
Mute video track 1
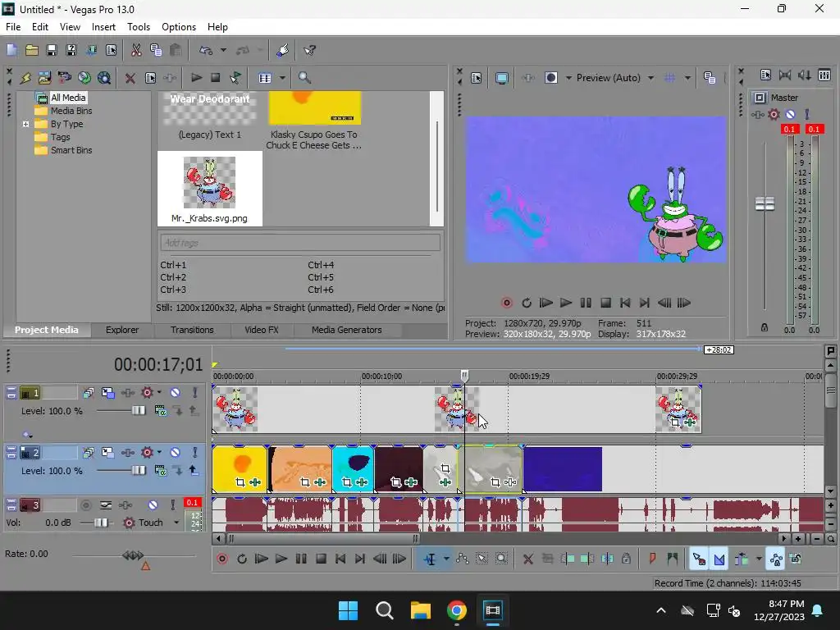[x=175, y=393]
